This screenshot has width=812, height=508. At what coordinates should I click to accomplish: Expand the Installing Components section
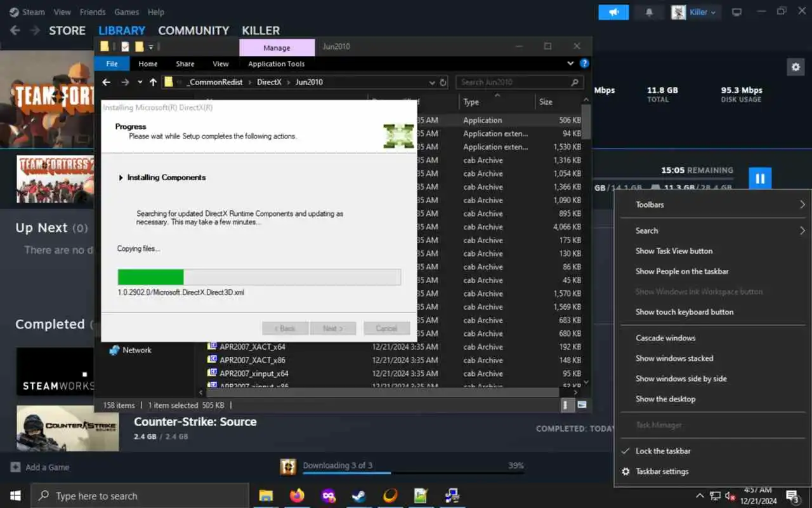click(x=121, y=177)
